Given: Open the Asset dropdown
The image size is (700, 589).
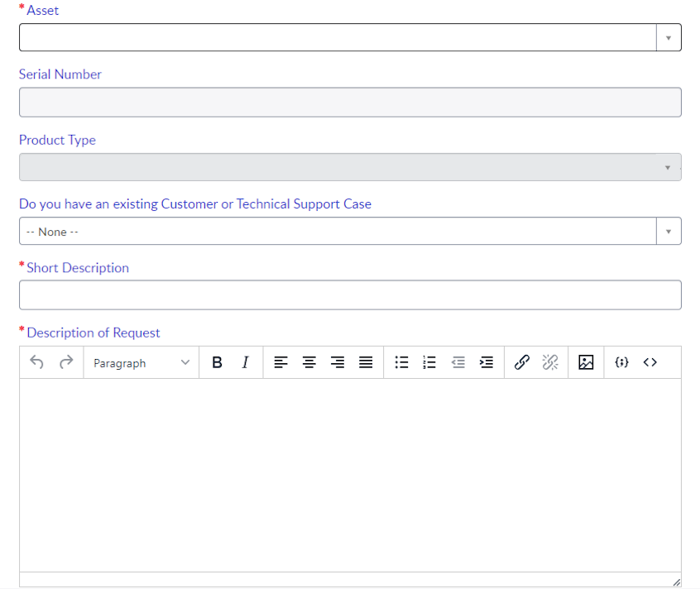Looking at the screenshot, I should click(x=669, y=37).
